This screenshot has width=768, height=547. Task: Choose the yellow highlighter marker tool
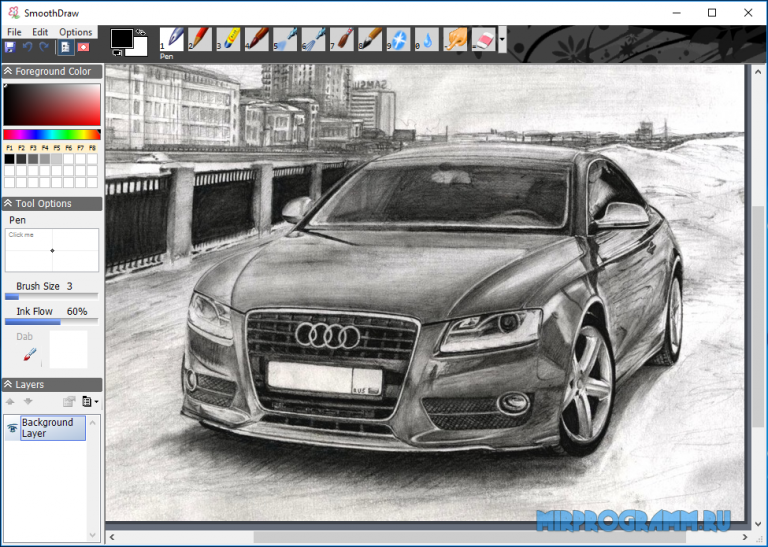pos(228,39)
